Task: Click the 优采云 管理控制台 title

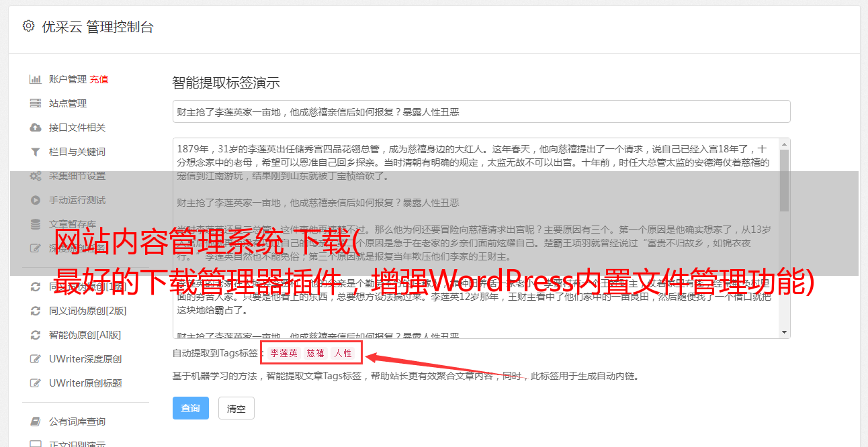Action: click(x=97, y=27)
